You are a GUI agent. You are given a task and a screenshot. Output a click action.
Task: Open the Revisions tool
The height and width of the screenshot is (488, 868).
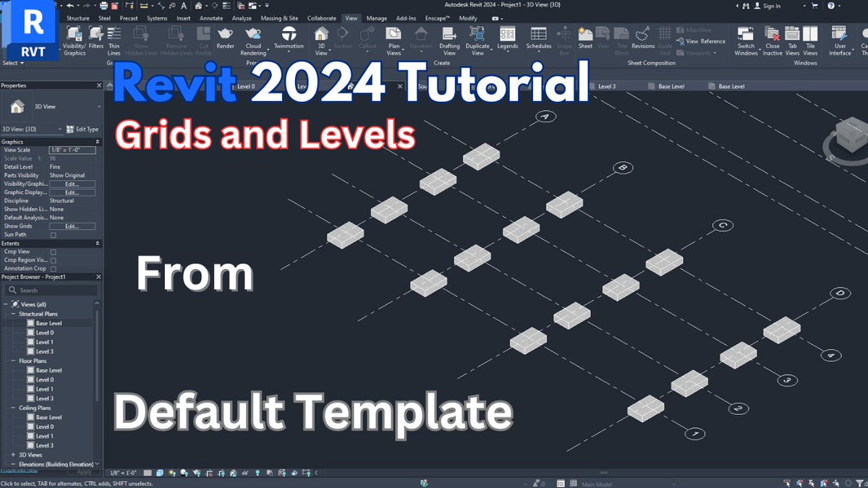click(x=643, y=37)
